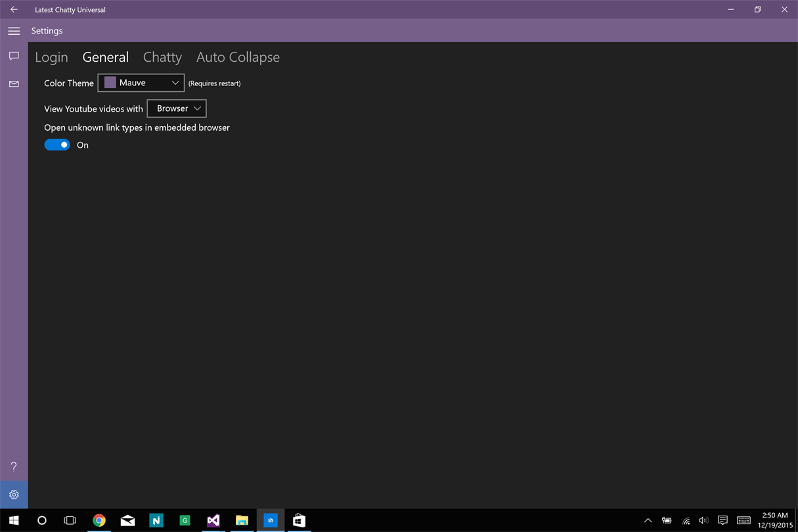Switch to the Login tab
This screenshot has height=532, width=798.
click(x=51, y=57)
